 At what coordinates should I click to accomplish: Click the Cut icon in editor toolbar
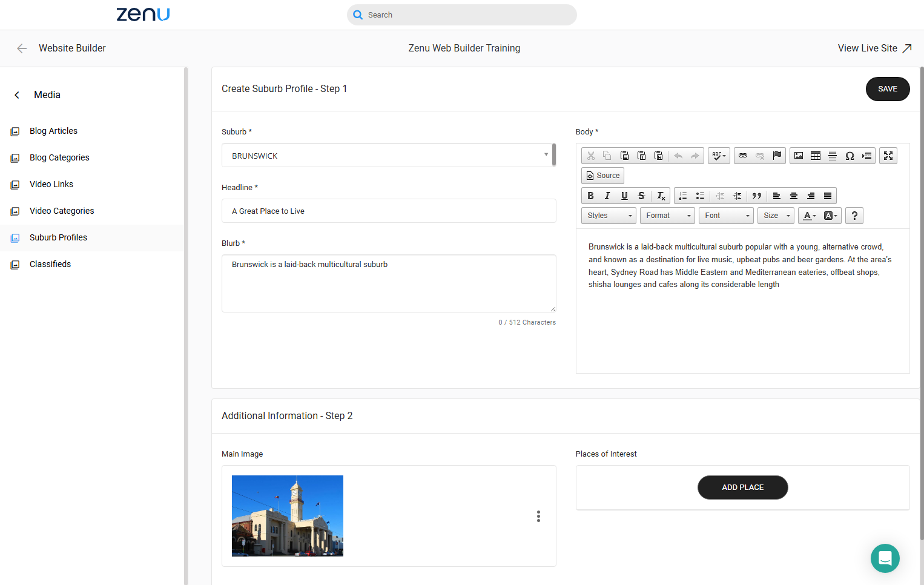[x=591, y=156]
